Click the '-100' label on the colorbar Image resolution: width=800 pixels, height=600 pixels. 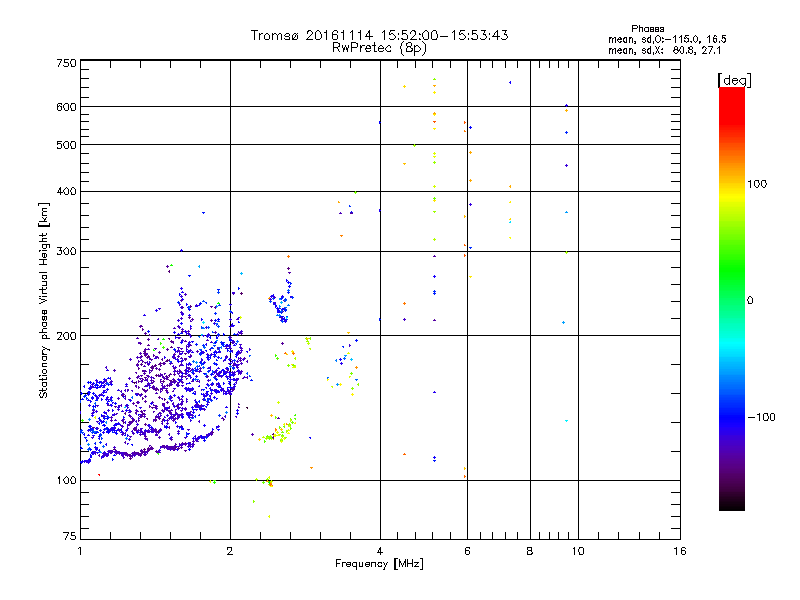(x=762, y=417)
